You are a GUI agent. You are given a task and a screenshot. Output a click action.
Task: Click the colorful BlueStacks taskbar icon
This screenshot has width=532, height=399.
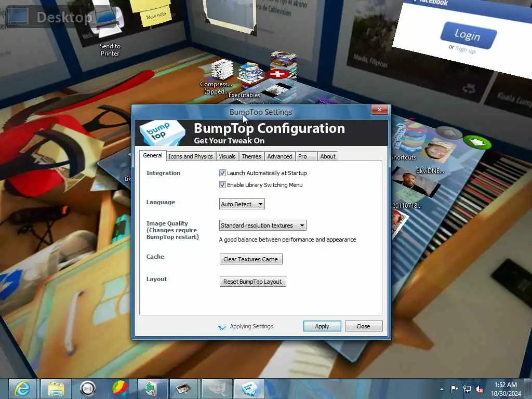click(x=120, y=389)
